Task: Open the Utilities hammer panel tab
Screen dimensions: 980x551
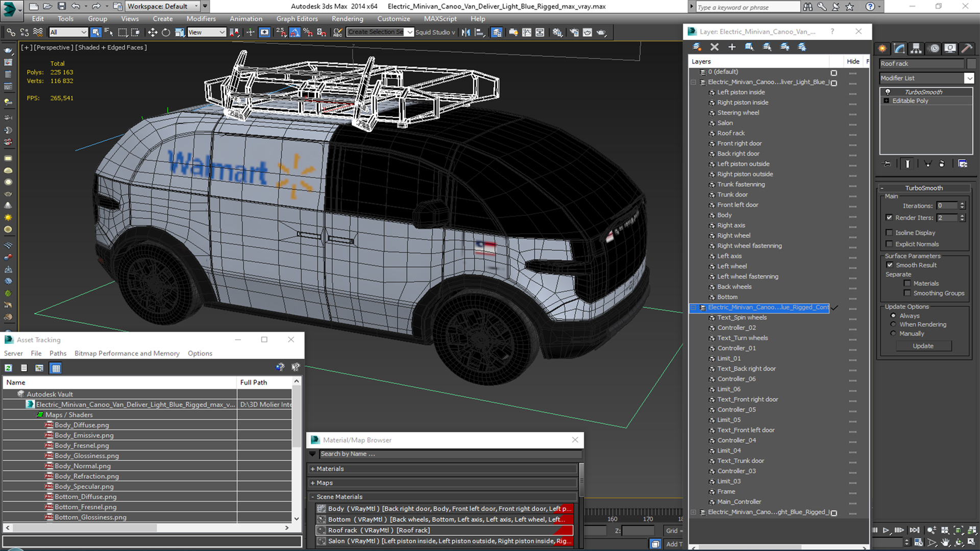Action: pyautogui.click(x=967, y=48)
